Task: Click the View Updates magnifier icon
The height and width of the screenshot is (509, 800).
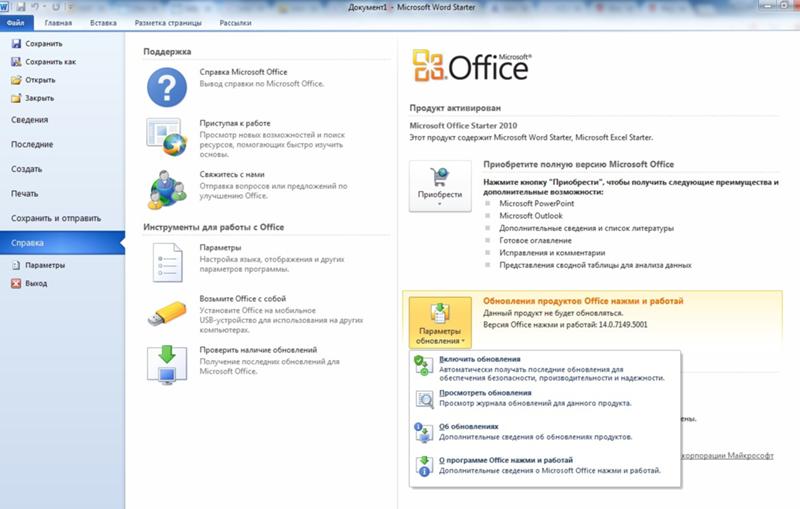Action: pos(424,399)
